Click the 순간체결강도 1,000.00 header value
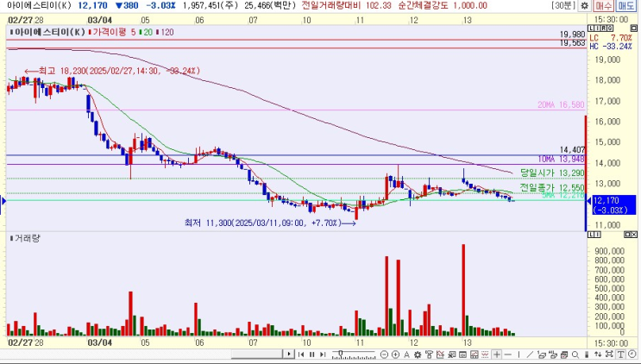 [x=443, y=6]
